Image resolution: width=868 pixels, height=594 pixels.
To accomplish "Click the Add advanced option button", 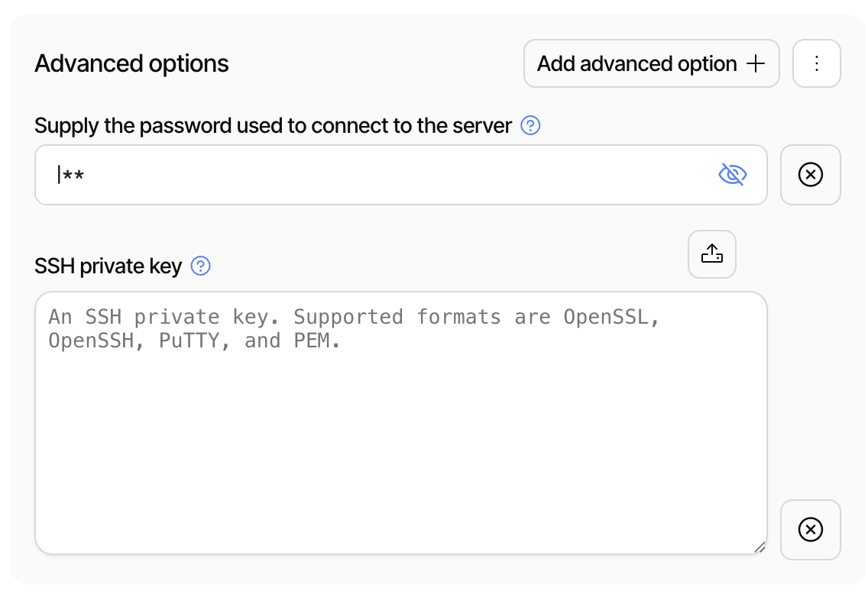I will [x=651, y=63].
